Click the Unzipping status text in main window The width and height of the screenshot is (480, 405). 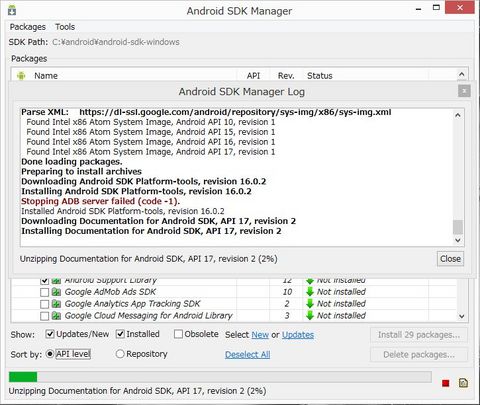[137, 391]
